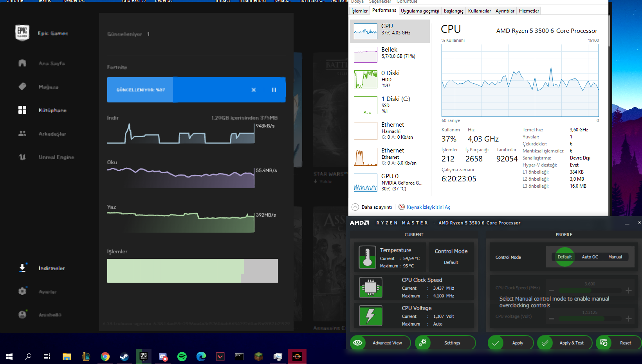The height and width of the screenshot is (364, 642).
Task: Launch Valorant from the taskbar
Action: (220, 356)
